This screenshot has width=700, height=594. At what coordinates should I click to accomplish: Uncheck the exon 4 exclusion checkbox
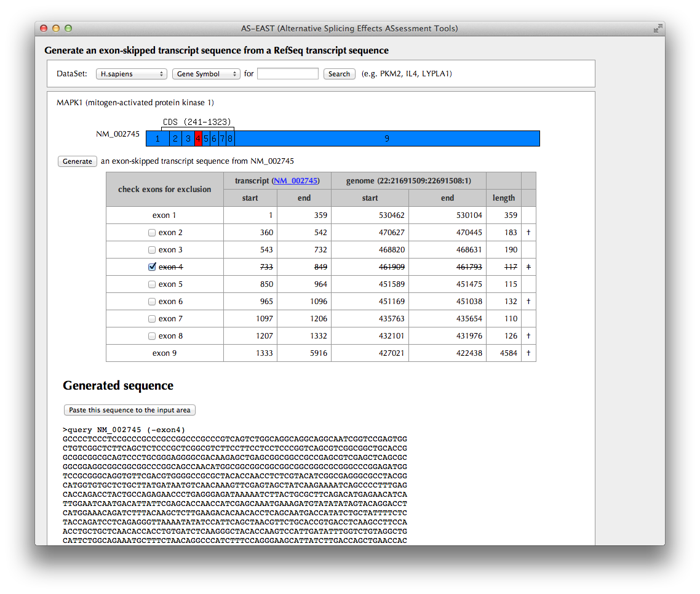click(152, 267)
